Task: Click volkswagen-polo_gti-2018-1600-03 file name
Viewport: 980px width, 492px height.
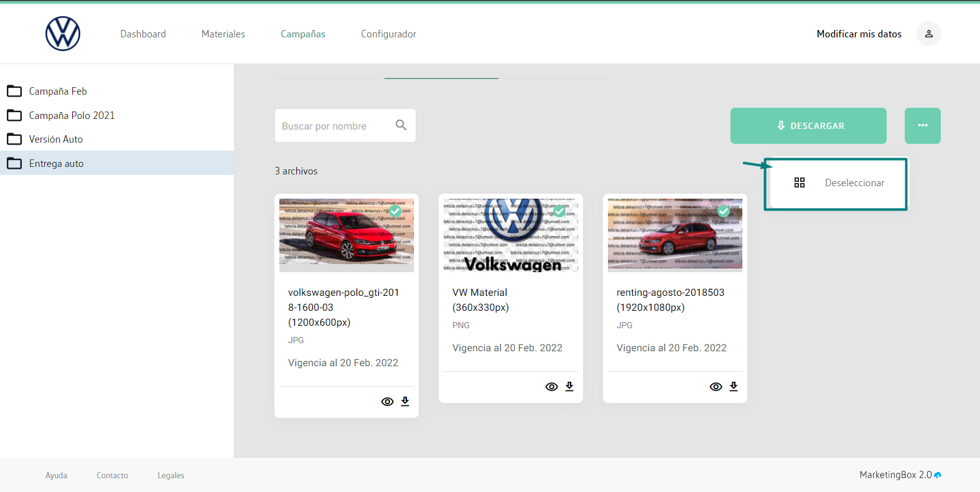Action: point(343,307)
